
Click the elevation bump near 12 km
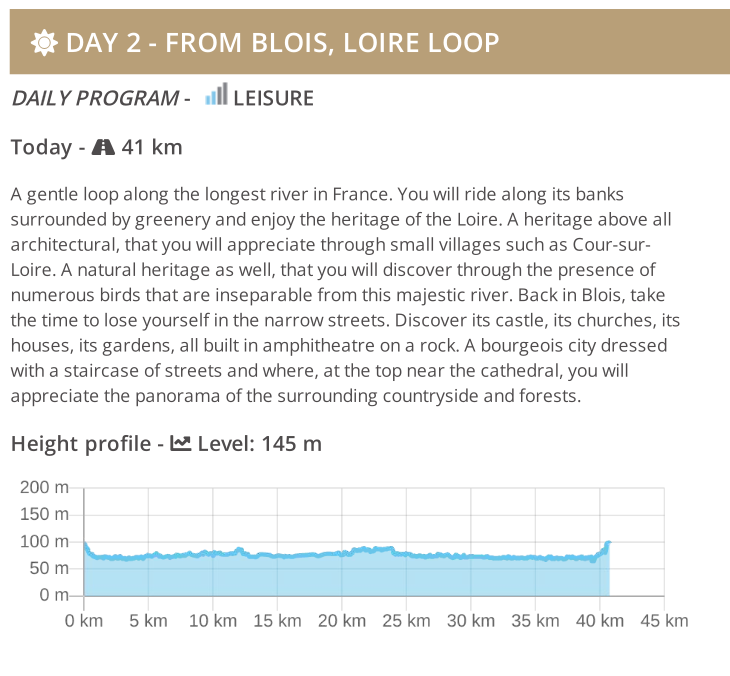pyautogui.click(x=239, y=550)
